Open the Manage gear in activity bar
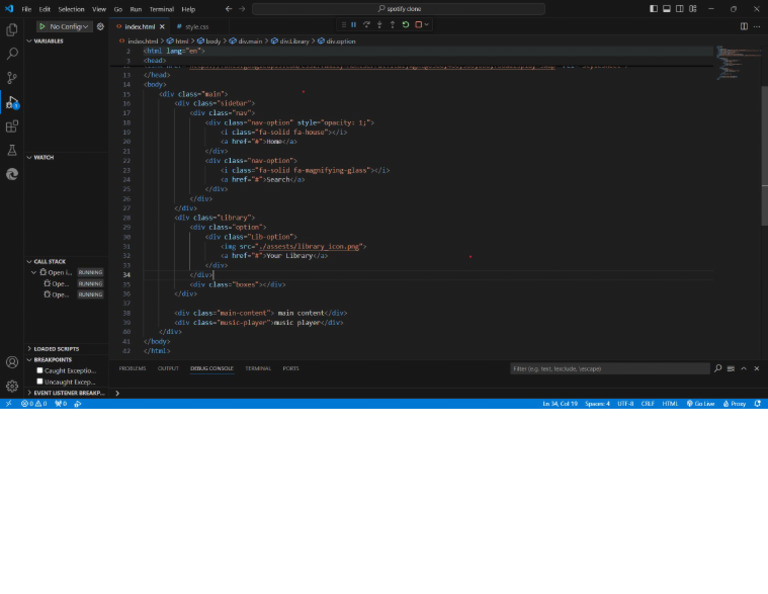Viewport: 768px width, 594px height. [12, 386]
